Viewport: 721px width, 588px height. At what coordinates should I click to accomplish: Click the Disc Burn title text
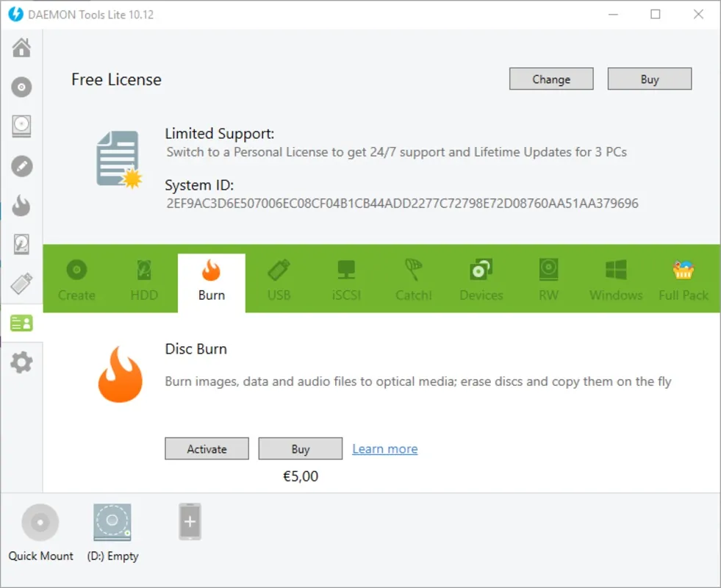(x=196, y=349)
